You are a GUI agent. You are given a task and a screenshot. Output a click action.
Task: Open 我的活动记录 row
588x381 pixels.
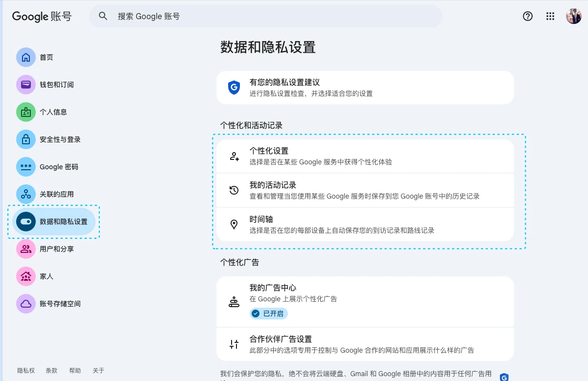(365, 190)
